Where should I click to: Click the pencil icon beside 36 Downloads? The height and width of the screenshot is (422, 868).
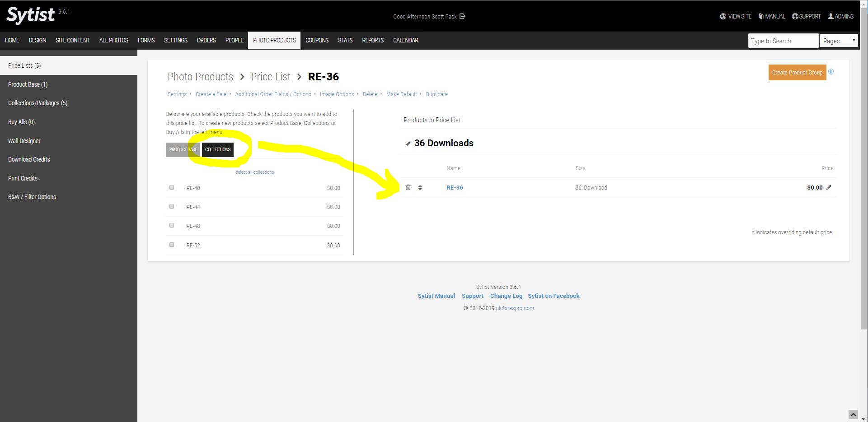click(x=408, y=144)
